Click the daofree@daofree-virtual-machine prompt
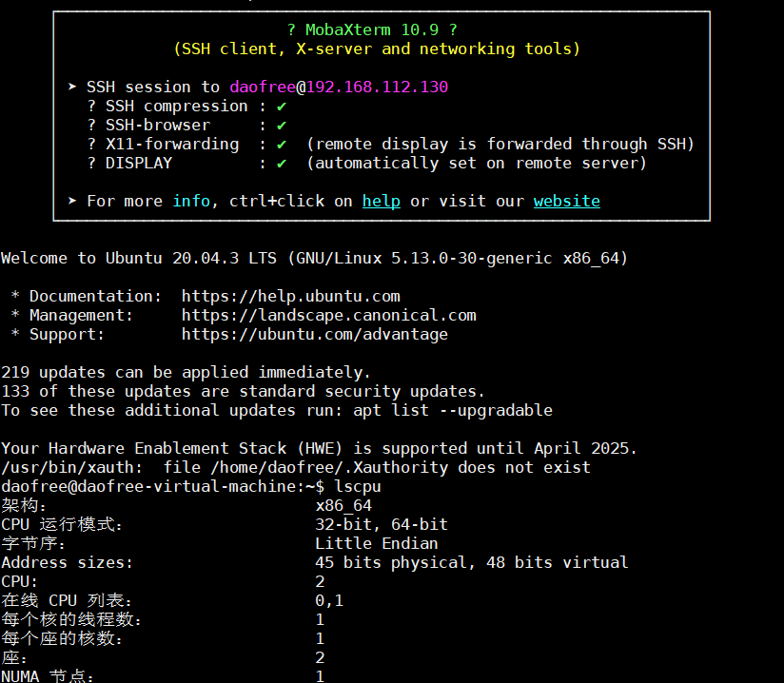Image resolution: width=784 pixels, height=683 pixels. click(163, 486)
